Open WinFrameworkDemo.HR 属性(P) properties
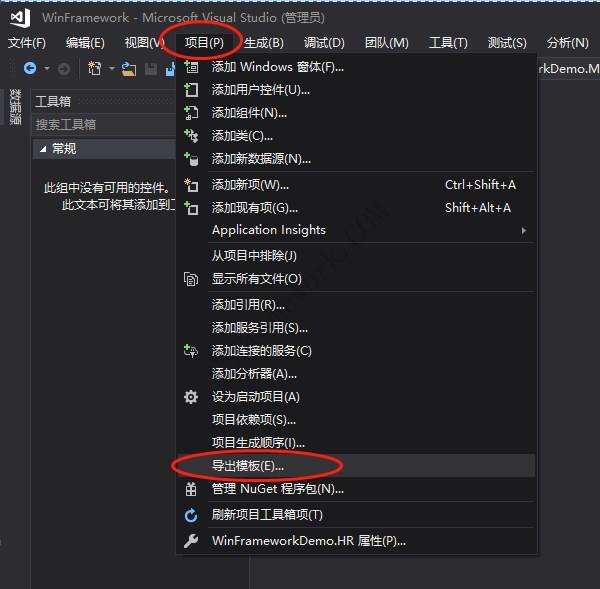Viewport: 600px width, 589px height. 308,541
